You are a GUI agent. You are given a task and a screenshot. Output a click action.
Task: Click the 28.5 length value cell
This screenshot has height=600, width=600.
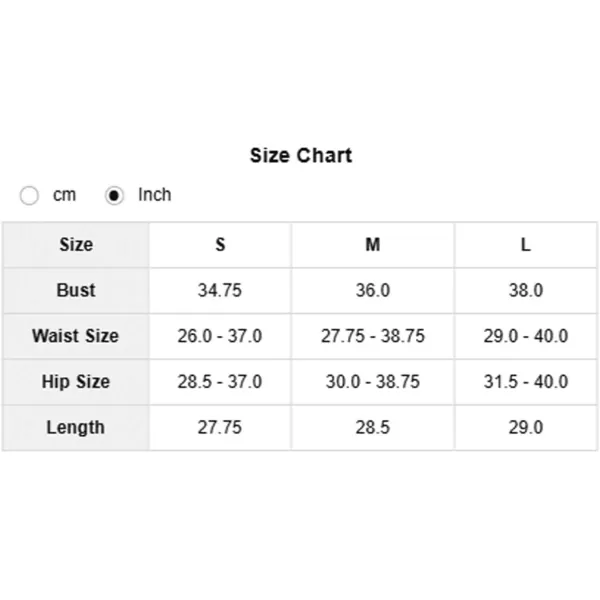tap(373, 427)
